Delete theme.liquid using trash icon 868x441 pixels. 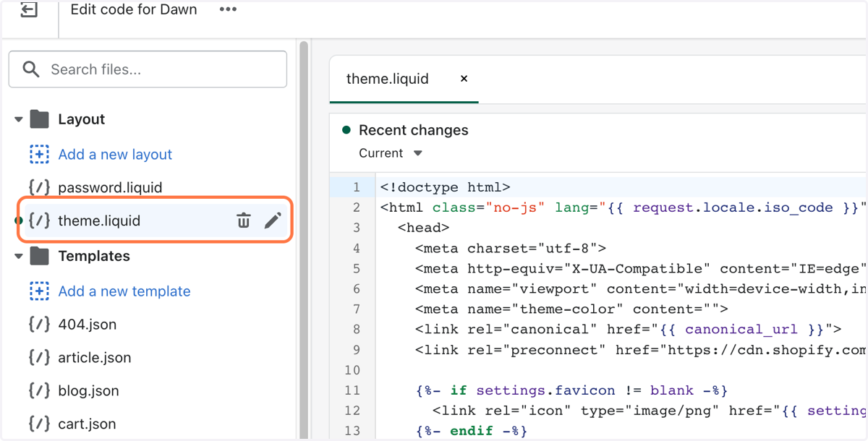tap(244, 220)
